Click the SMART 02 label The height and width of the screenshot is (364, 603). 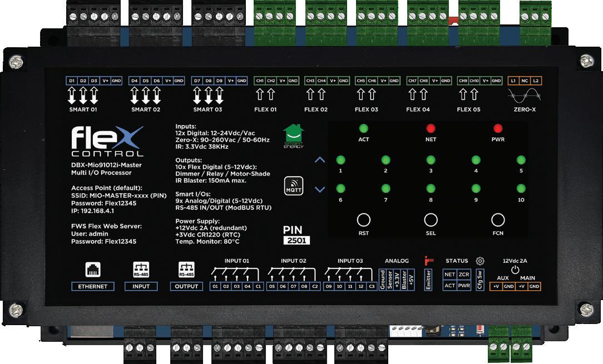pos(146,109)
